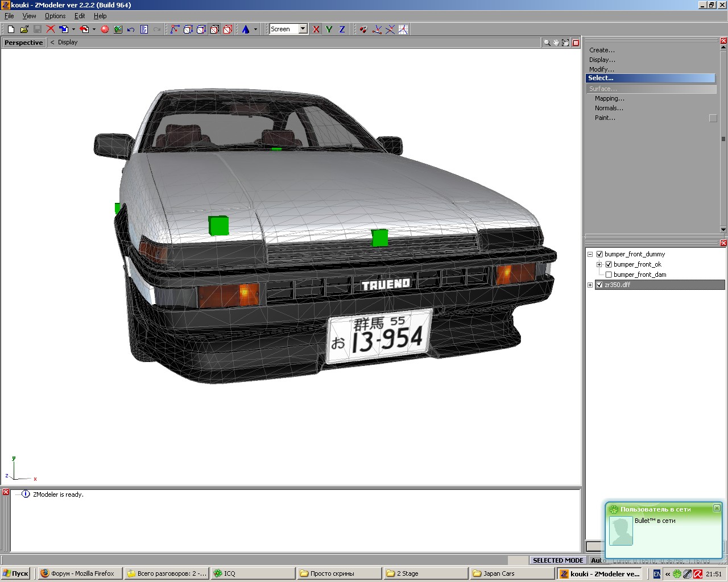Expand the Create... command group
This screenshot has width=728, height=582.
pyautogui.click(x=602, y=50)
